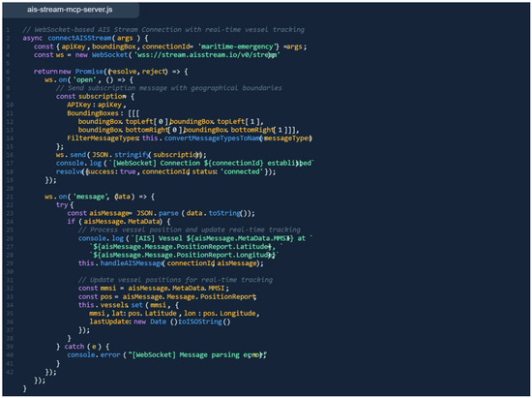This screenshot has width=532, height=398.
Task: Click the APIKey property on line 10
Action: click(78, 105)
